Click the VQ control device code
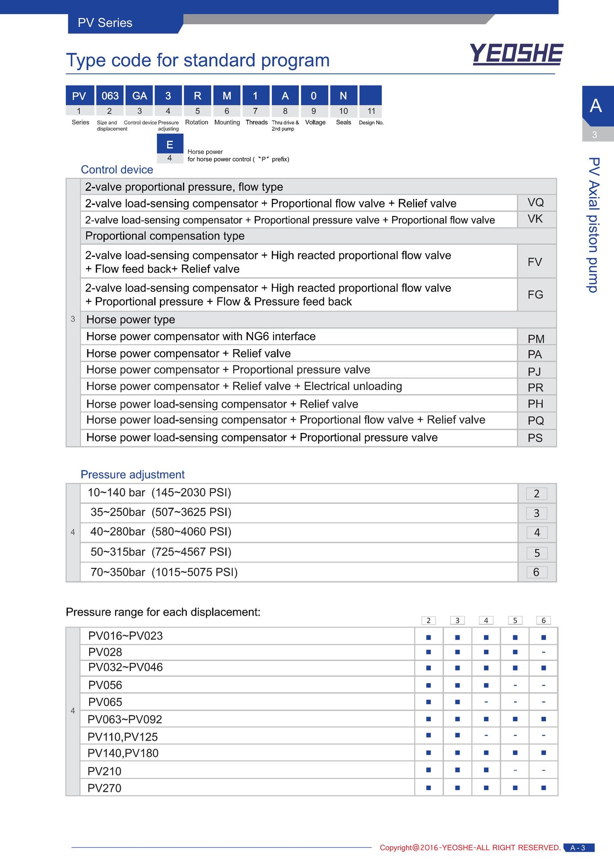 (x=536, y=202)
